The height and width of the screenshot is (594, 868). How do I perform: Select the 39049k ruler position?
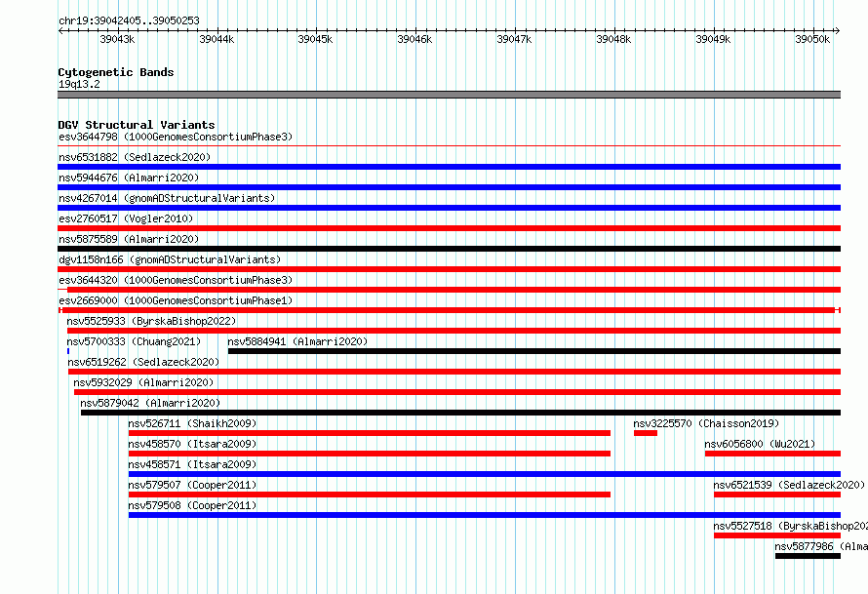pyautogui.click(x=713, y=39)
